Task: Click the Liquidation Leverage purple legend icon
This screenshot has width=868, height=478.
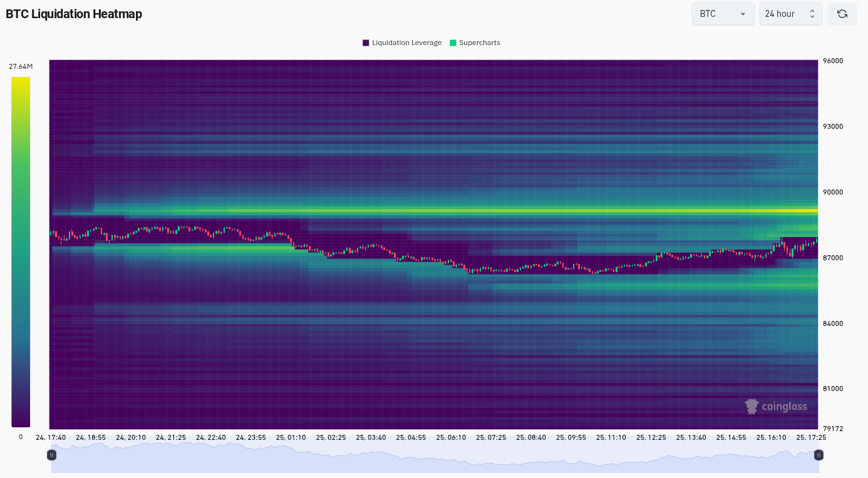Action: [366, 43]
